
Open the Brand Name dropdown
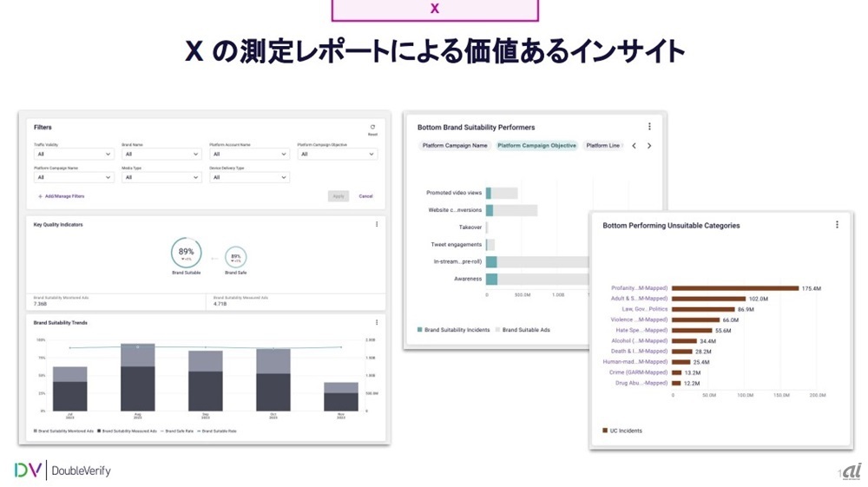pos(161,155)
